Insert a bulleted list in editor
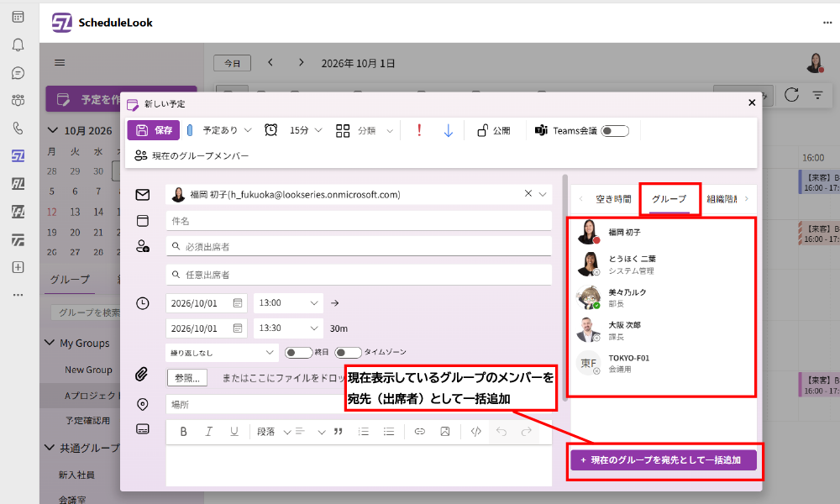This screenshot has width=840, height=504. pos(389,432)
